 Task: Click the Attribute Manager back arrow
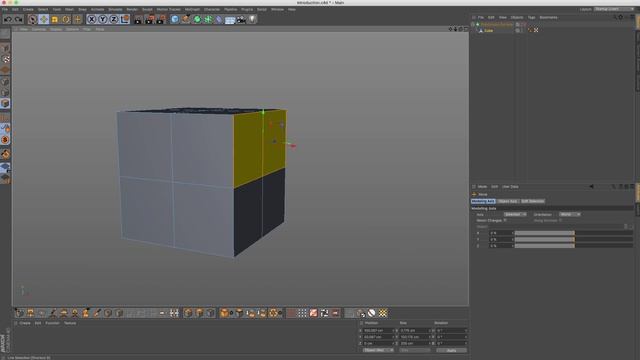click(591, 187)
